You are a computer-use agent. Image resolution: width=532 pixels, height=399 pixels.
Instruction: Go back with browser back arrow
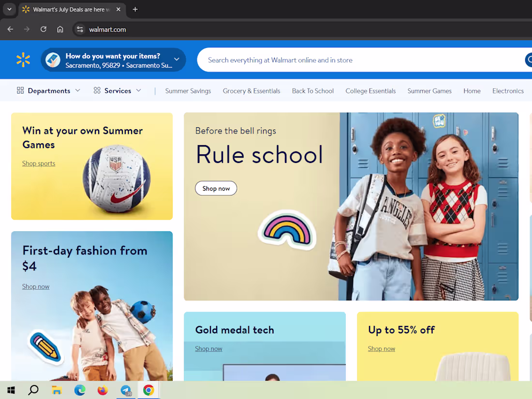tap(10, 29)
